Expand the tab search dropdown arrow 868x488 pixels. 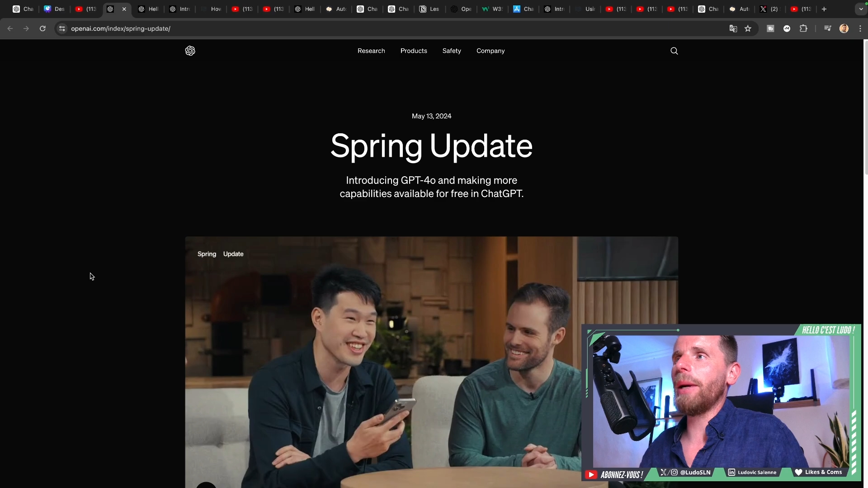[861, 9]
